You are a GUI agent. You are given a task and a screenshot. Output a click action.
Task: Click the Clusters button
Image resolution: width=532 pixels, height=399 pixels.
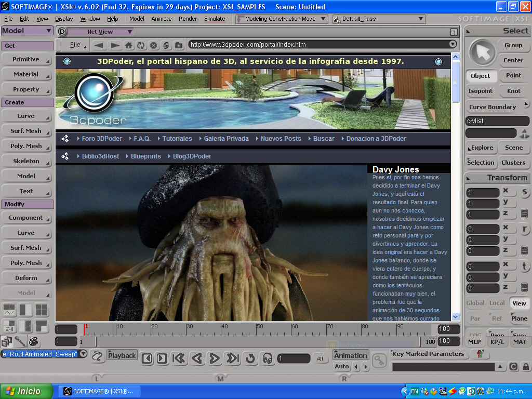pos(513,163)
